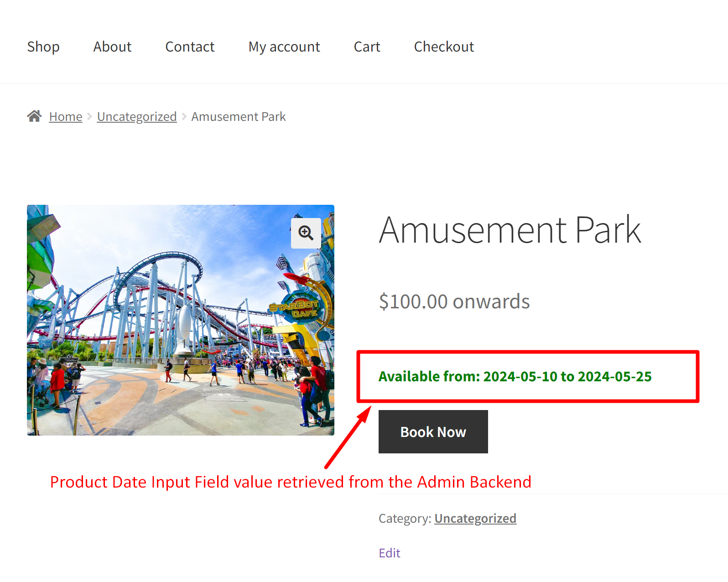Open the Uncategorized category link
The image size is (728, 582).
475,519
